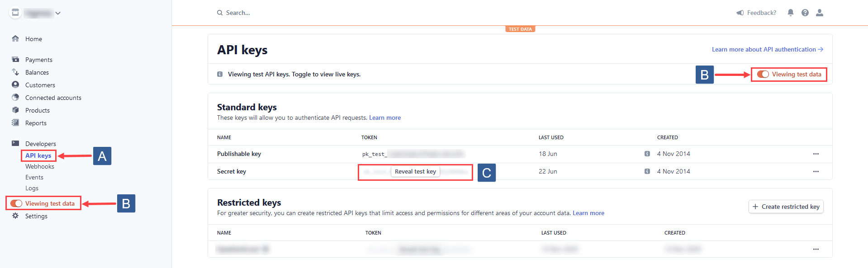Viewport: 868px width, 268px height.
Task: Open the notifications bell
Action: [791, 13]
